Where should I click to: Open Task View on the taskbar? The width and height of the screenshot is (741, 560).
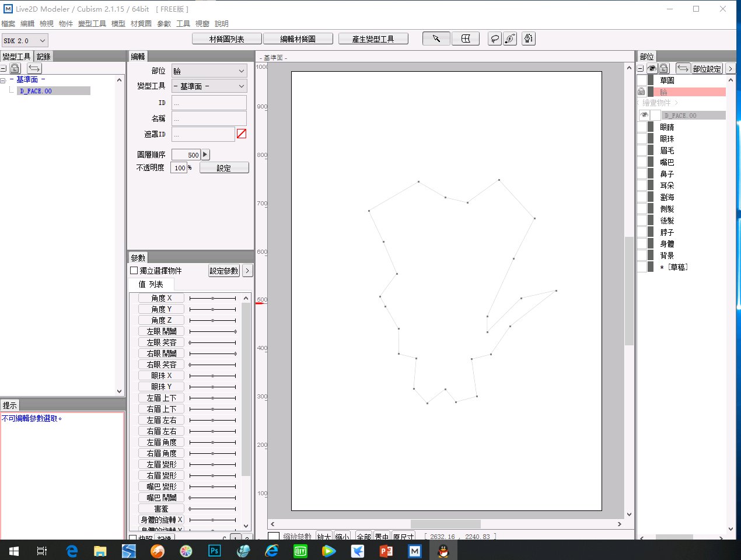[42, 550]
